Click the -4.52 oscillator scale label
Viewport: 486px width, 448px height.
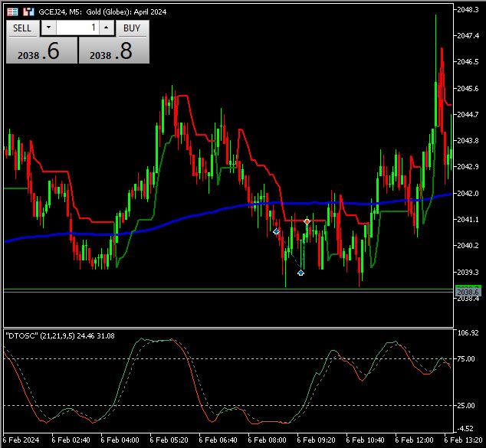(x=465, y=429)
